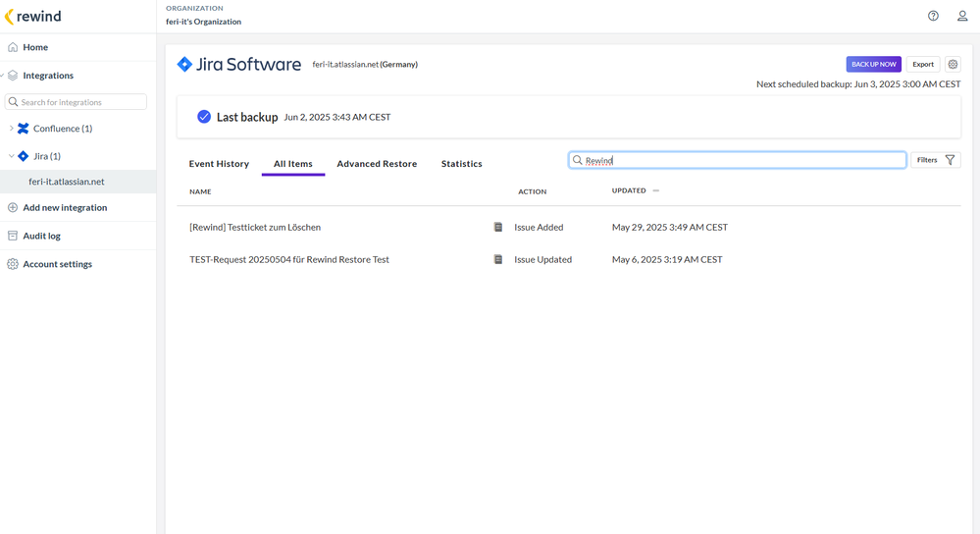Click the Last backup checkmark icon
Image resolution: width=980 pixels, height=534 pixels.
click(x=204, y=117)
